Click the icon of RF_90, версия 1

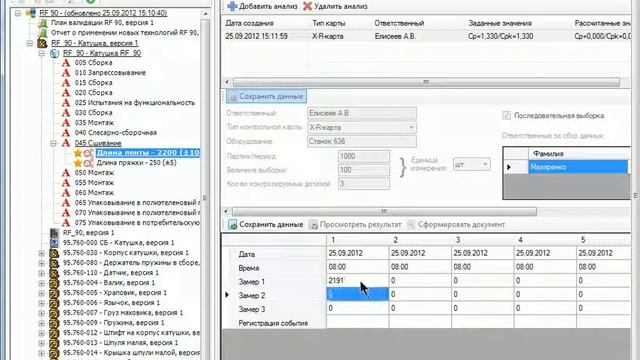click(54, 233)
